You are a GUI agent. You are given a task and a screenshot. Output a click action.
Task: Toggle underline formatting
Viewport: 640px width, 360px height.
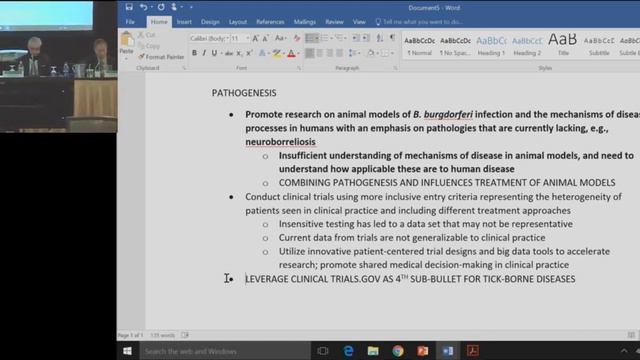214,53
